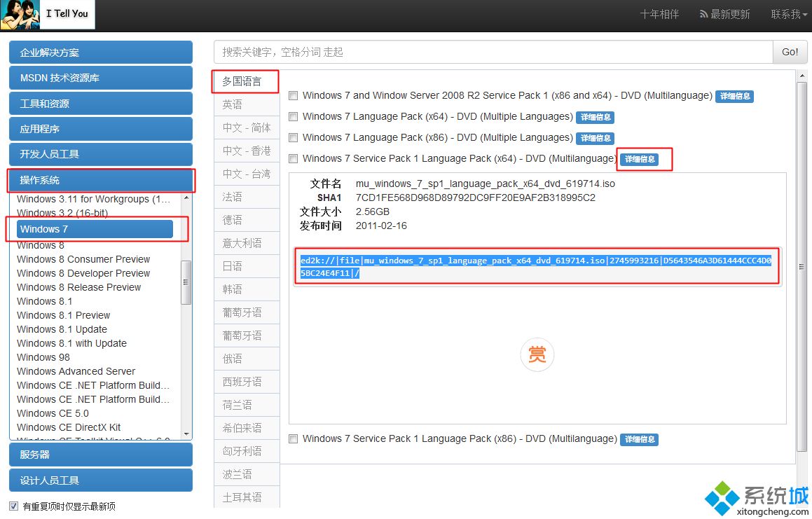Toggle 有重复项时仅显示最新项 checkbox
812x519 pixels.
coord(13,506)
